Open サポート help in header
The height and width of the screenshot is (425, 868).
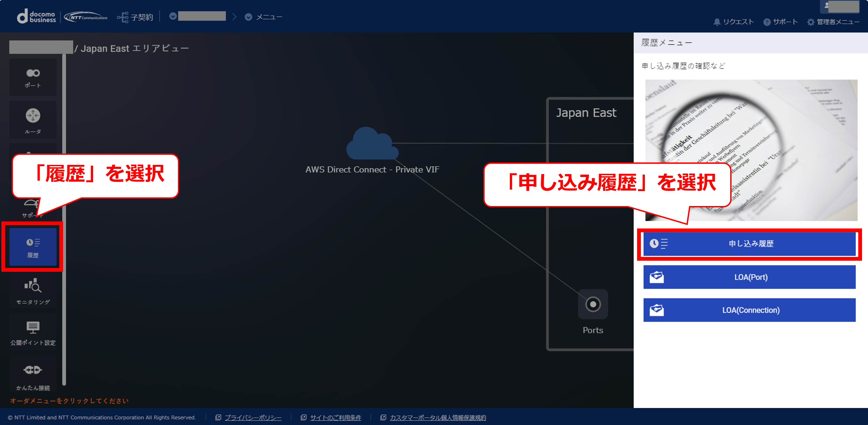(x=780, y=22)
